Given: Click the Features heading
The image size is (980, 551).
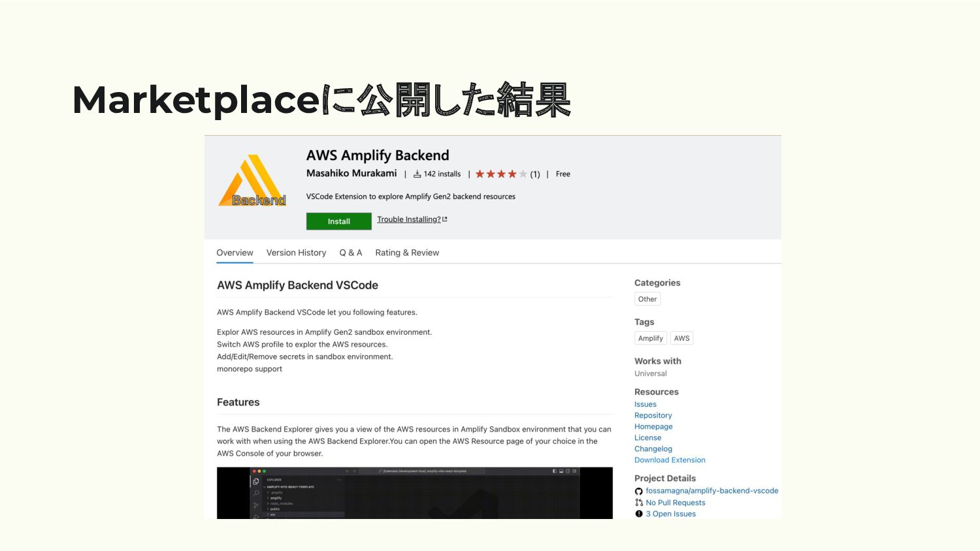Looking at the screenshot, I should coord(238,402).
